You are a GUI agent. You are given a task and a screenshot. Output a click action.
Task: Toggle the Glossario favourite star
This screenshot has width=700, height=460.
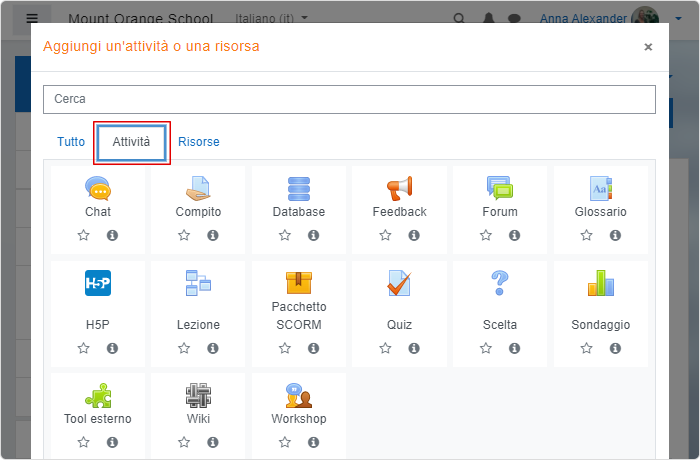point(587,235)
